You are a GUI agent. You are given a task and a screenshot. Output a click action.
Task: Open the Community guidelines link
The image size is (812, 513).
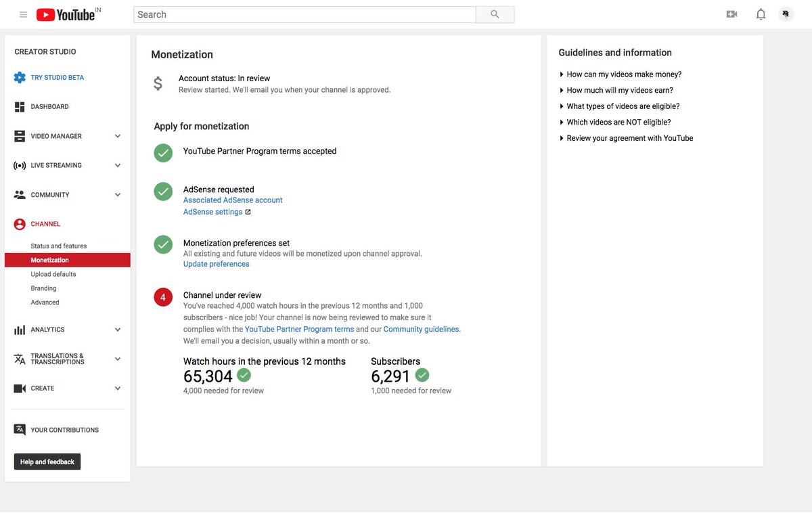(422, 330)
